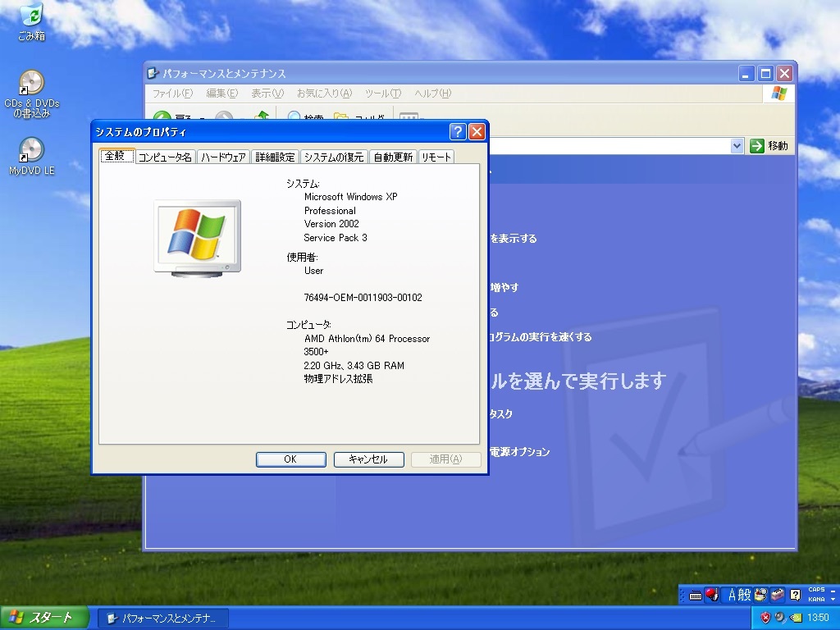Click the タスク link in the background window
Viewport: 840px width, 630px height.
click(x=501, y=413)
